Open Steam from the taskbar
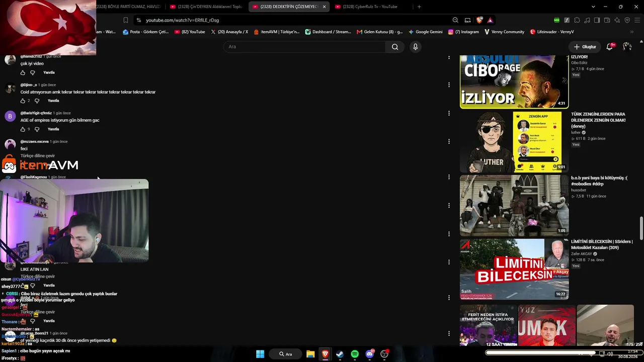 pyautogui.click(x=340, y=354)
